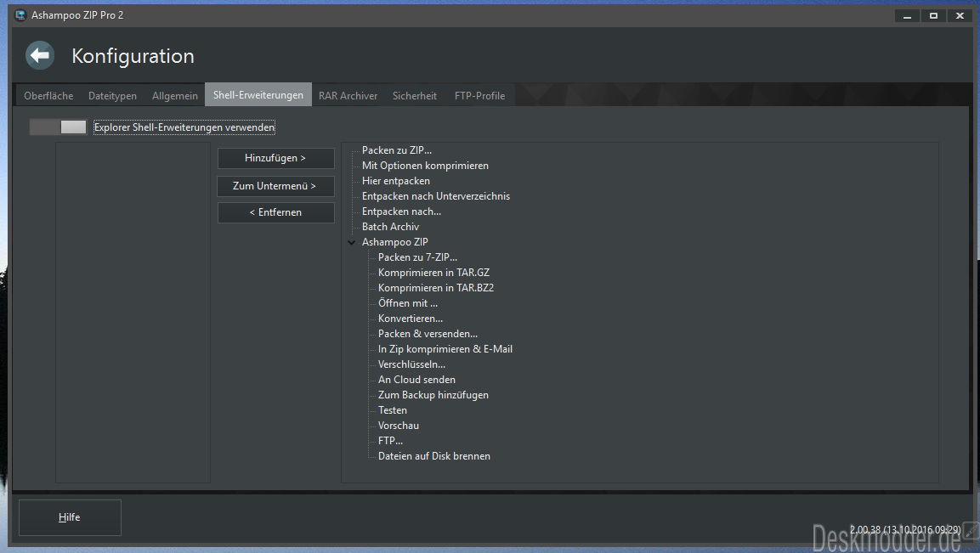Select 'Komprimieren in TAR.GZ' entry
The width and height of the screenshot is (980, 553).
click(433, 273)
